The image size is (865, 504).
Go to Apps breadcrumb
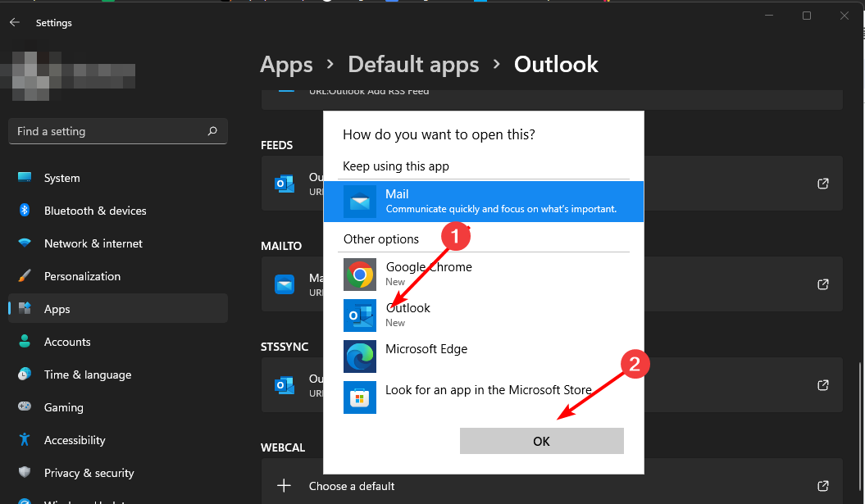pos(286,65)
